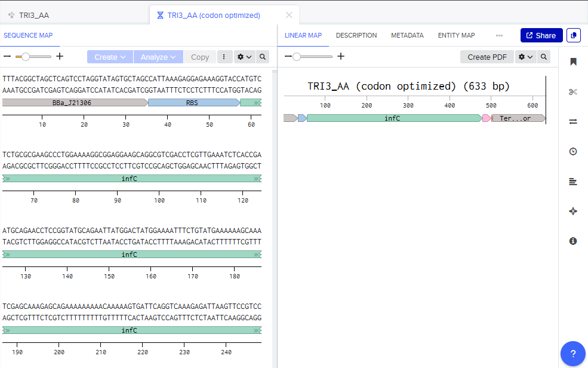The height and width of the screenshot is (368, 588).
Task: Switch to the TRI3_AA tab
Action: click(33, 15)
